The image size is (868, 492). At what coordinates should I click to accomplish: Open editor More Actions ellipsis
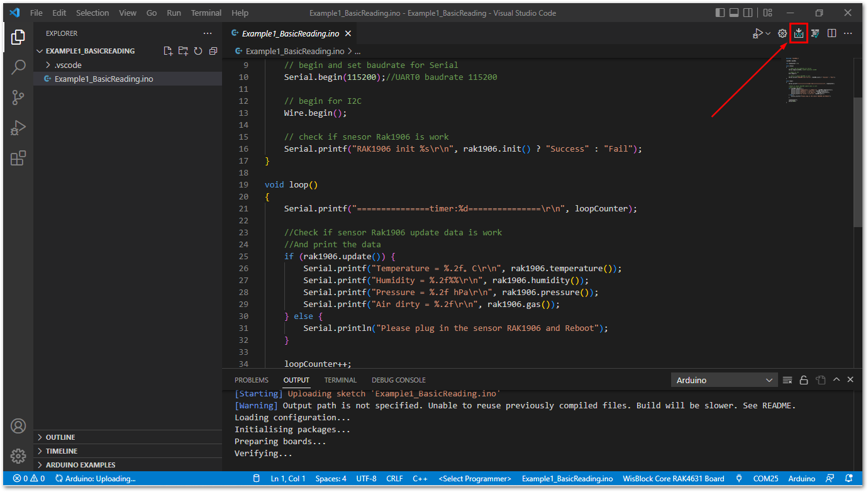click(848, 33)
